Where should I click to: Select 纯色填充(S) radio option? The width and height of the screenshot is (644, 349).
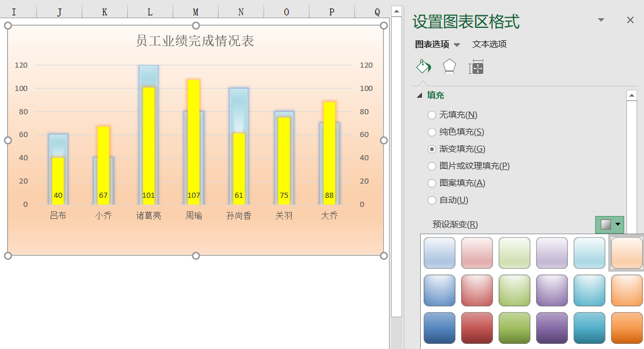[432, 132]
